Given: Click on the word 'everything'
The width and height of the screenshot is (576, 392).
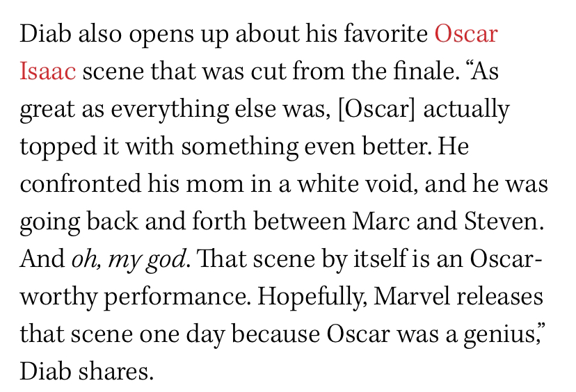Looking at the screenshot, I should [x=169, y=110].
